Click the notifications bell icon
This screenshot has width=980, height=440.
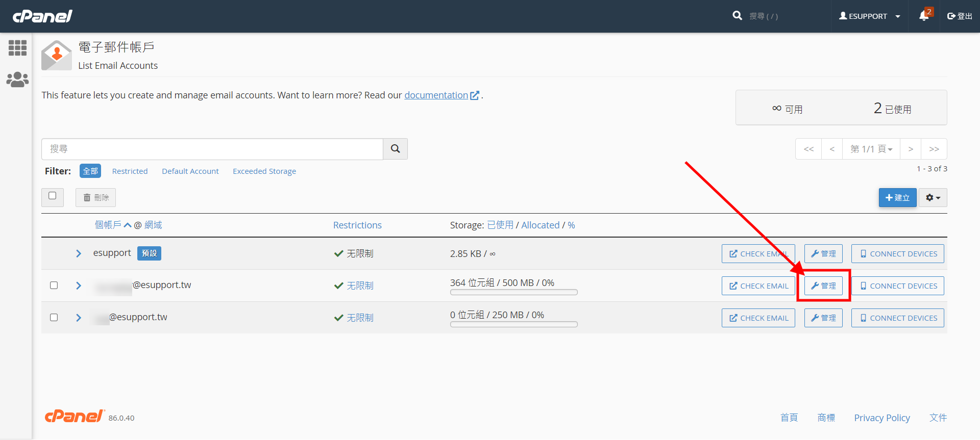924,16
